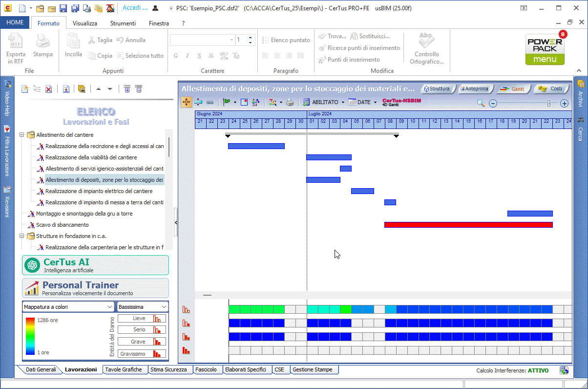
Task: Toggle the Grave damage level button
Action: tap(142, 342)
